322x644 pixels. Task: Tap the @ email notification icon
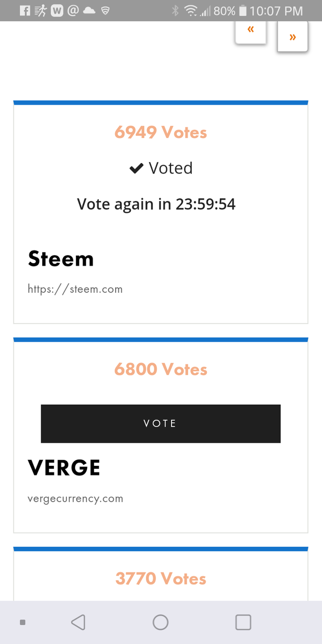tap(72, 11)
